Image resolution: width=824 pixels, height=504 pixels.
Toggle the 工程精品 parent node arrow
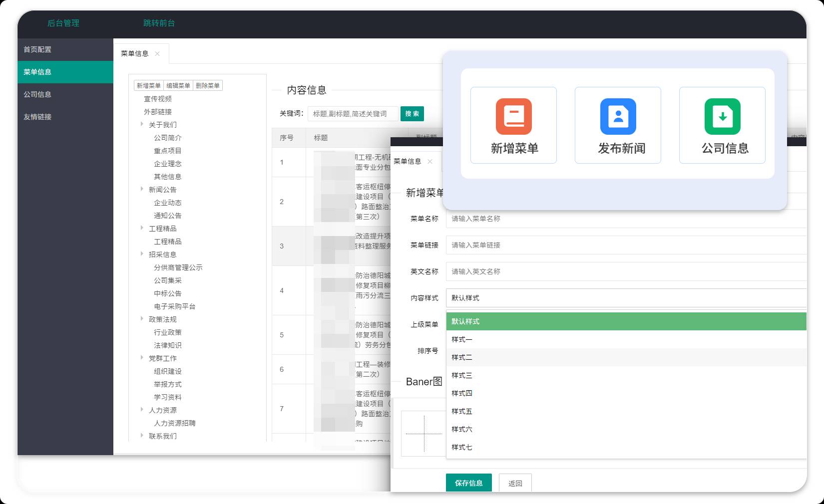tap(142, 228)
